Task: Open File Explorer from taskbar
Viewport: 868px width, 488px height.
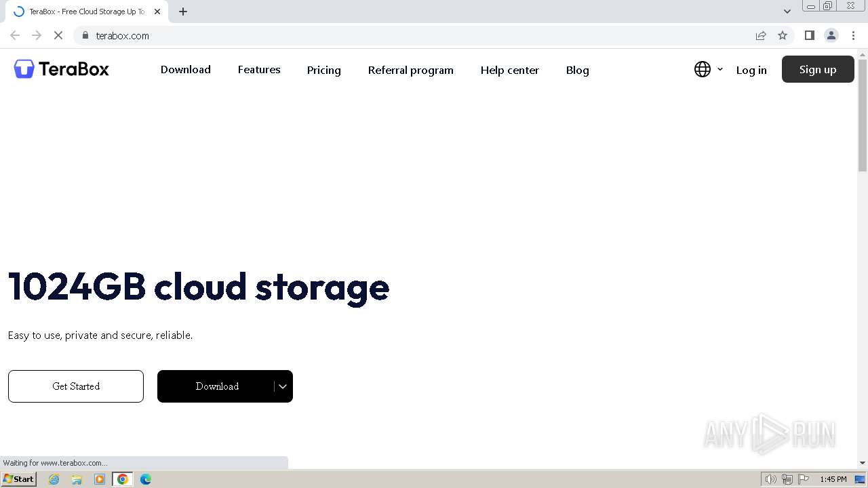Action: pos(77,479)
